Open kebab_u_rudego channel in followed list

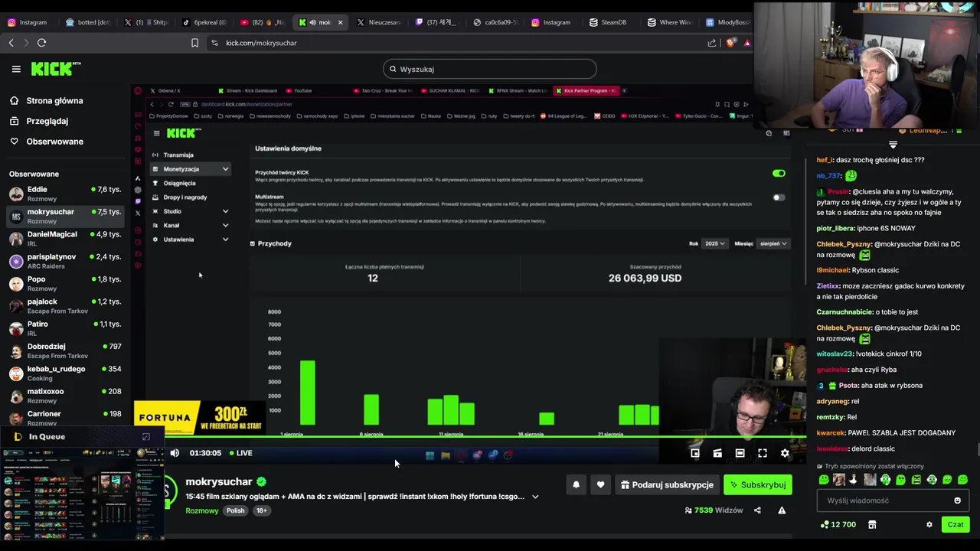pos(65,373)
